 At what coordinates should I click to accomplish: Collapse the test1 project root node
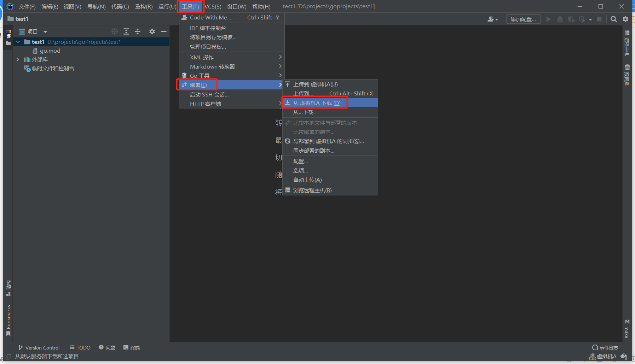[18, 42]
